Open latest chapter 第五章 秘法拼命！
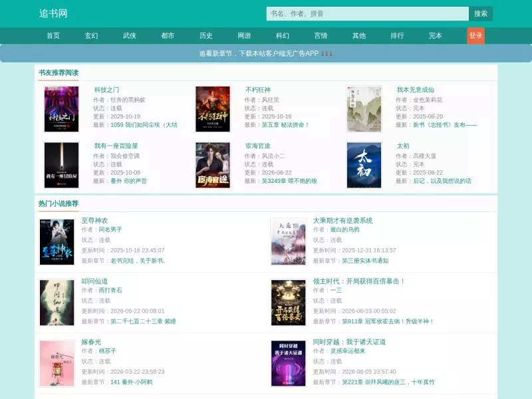 (285, 125)
